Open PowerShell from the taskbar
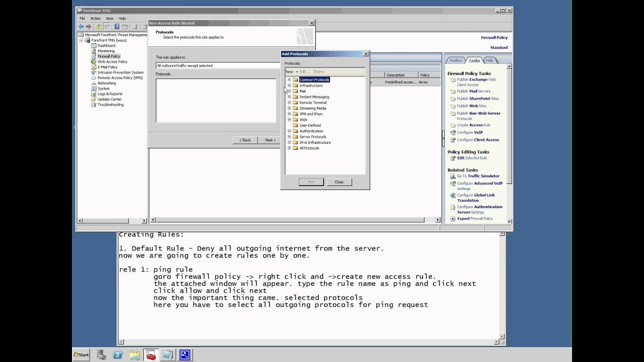644x362 pixels. [x=118, y=355]
